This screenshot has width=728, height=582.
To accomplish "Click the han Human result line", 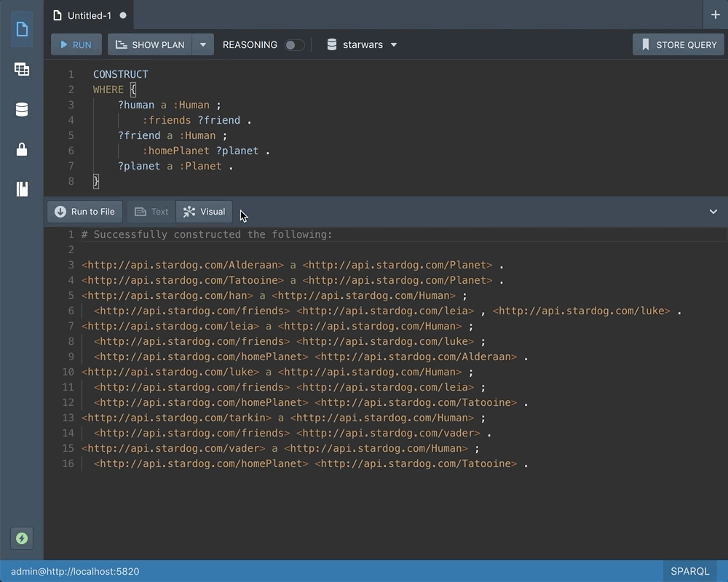I will pos(274,295).
